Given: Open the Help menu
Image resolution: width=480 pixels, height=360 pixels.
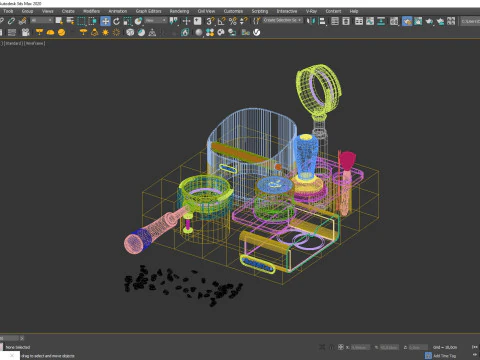Looking at the screenshot, I should tap(354, 11).
